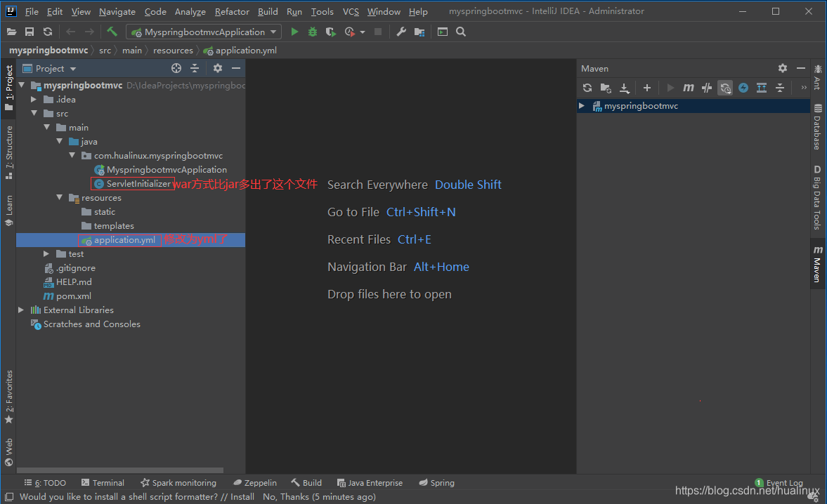Open Spark monitoring tool window
The height and width of the screenshot is (504, 827).
(178, 483)
